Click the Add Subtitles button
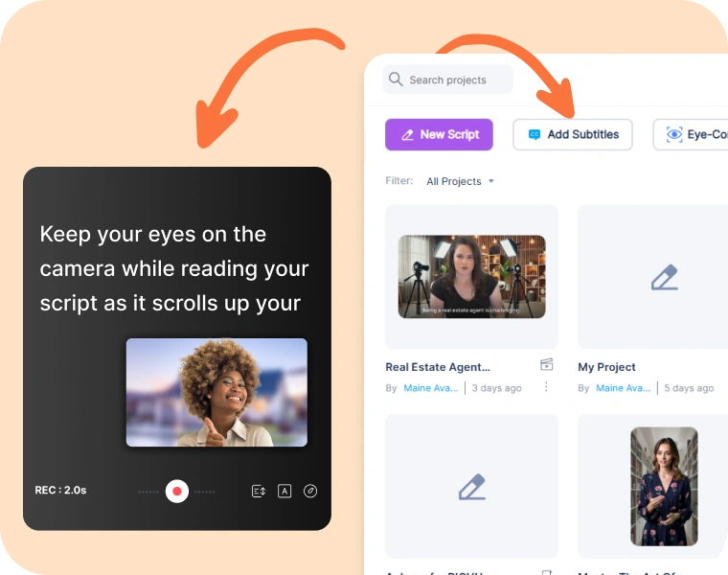 (x=573, y=134)
